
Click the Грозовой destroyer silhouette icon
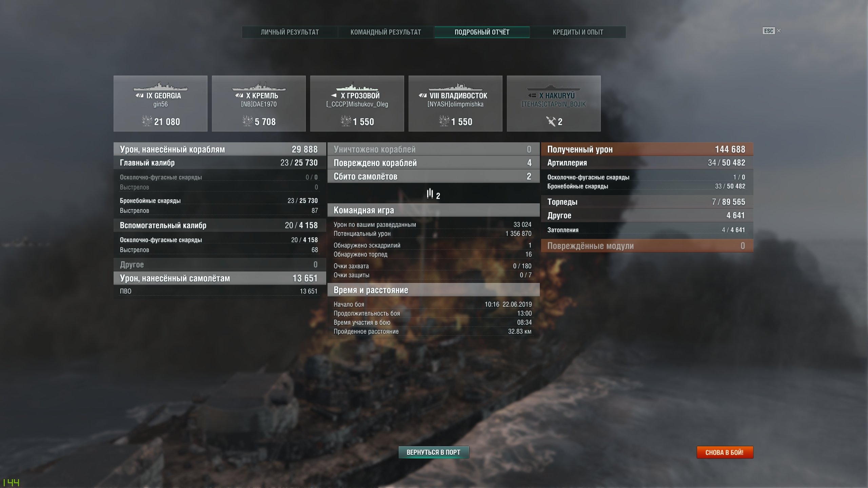pos(357,87)
